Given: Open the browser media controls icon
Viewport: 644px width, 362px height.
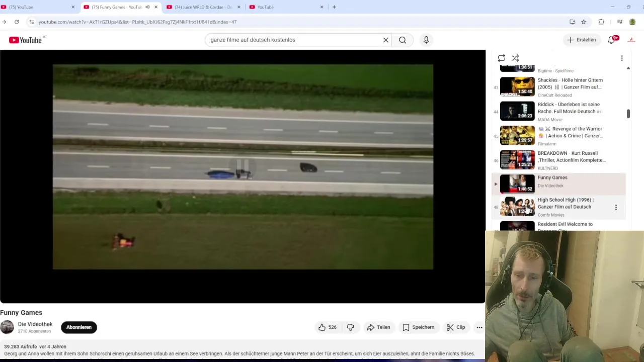Looking at the screenshot, I should click(620, 22).
